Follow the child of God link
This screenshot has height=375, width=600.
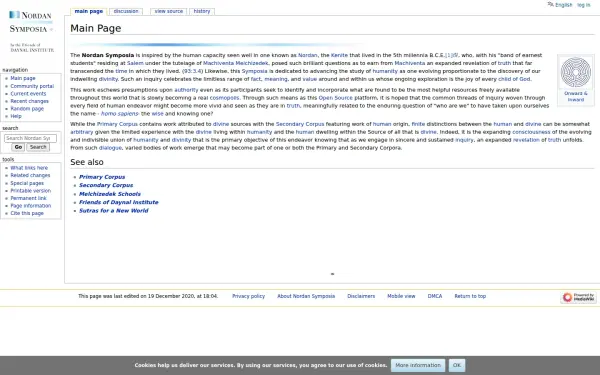[x=514, y=79]
